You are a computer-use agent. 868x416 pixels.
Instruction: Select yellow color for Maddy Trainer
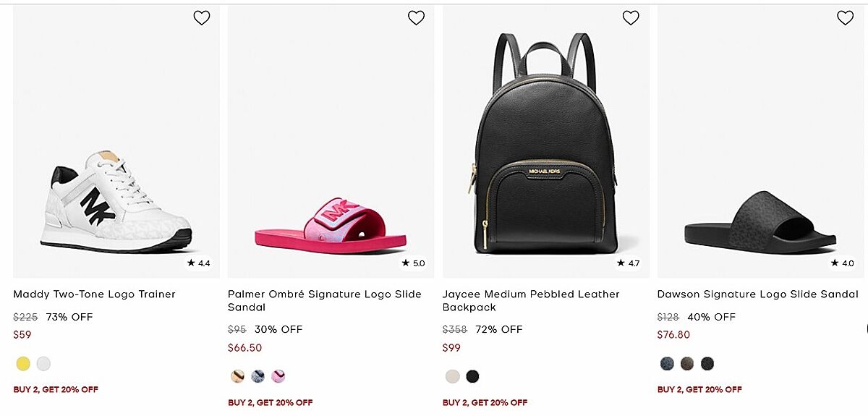click(23, 364)
